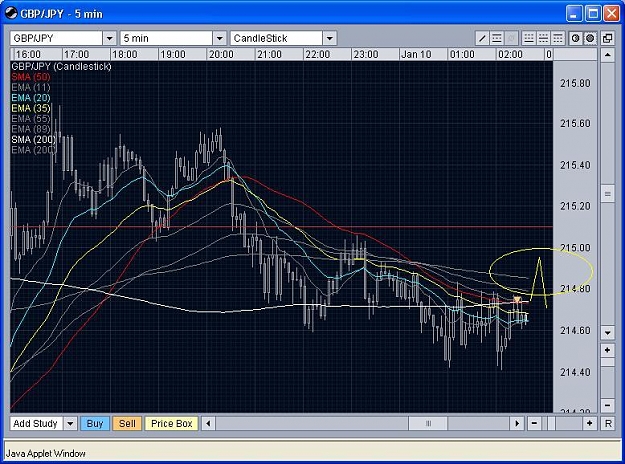Click the greyed-out toolbar icon beside line tools
The height and width of the screenshot is (464, 625).
coord(511,38)
